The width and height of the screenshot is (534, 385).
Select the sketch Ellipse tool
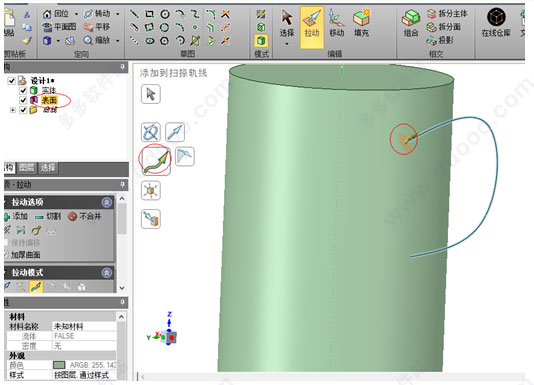coord(149,41)
